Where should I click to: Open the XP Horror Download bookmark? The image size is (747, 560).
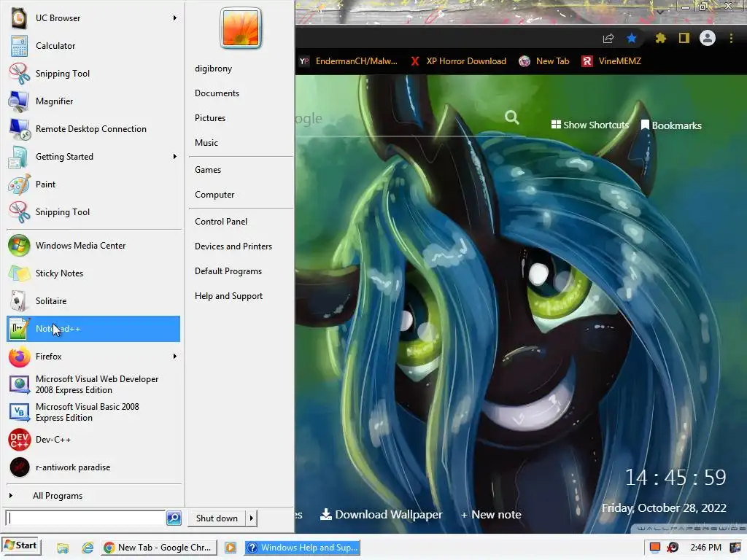[x=459, y=61]
